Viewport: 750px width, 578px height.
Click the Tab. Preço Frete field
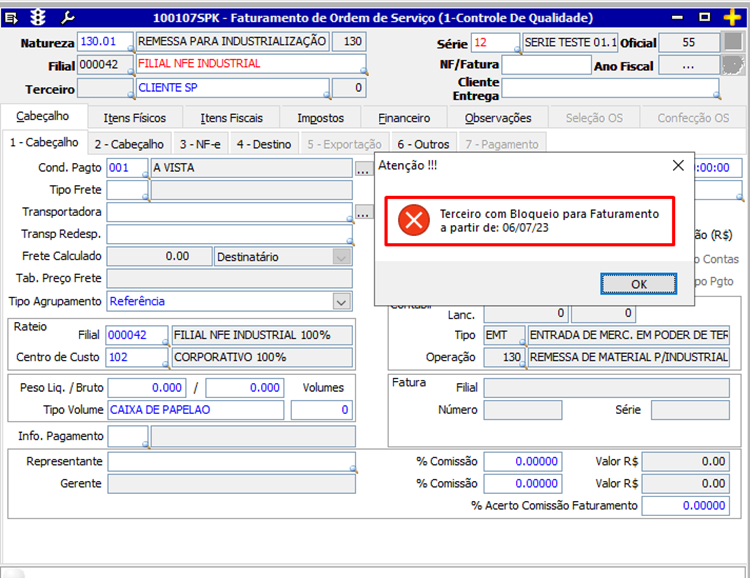pyautogui.click(x=230, y=278)
